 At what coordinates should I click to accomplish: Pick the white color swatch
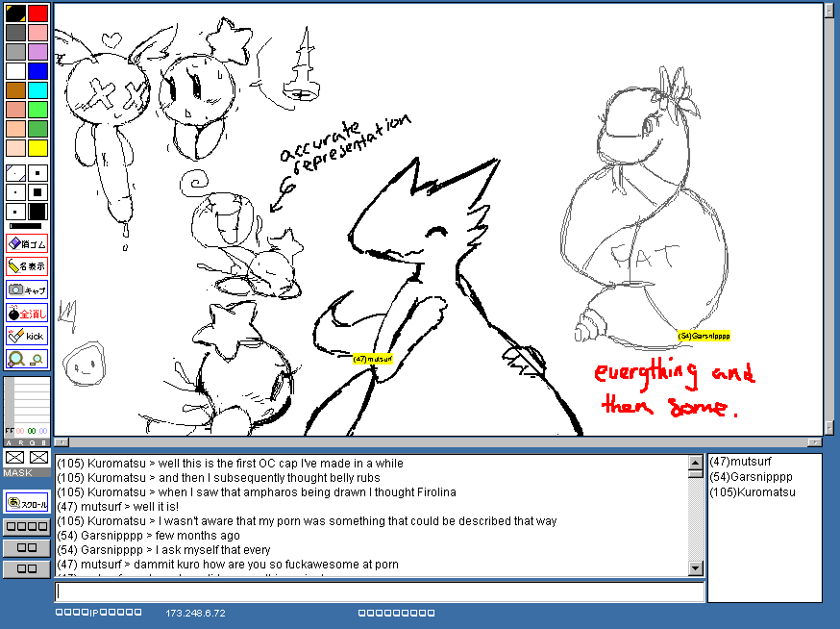[x=15, y=71]
